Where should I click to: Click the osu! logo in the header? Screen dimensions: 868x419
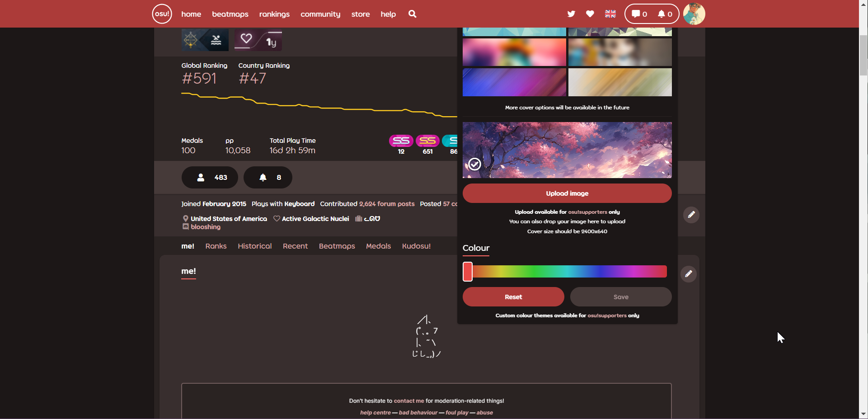[162, 14]
